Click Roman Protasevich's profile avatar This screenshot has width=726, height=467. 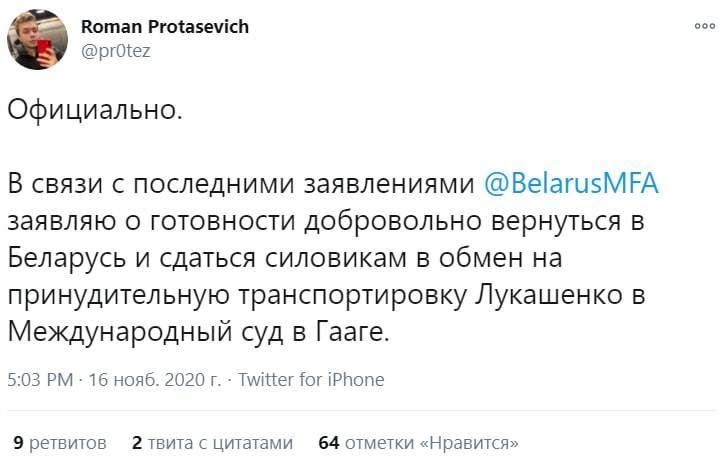pos(36,40)
